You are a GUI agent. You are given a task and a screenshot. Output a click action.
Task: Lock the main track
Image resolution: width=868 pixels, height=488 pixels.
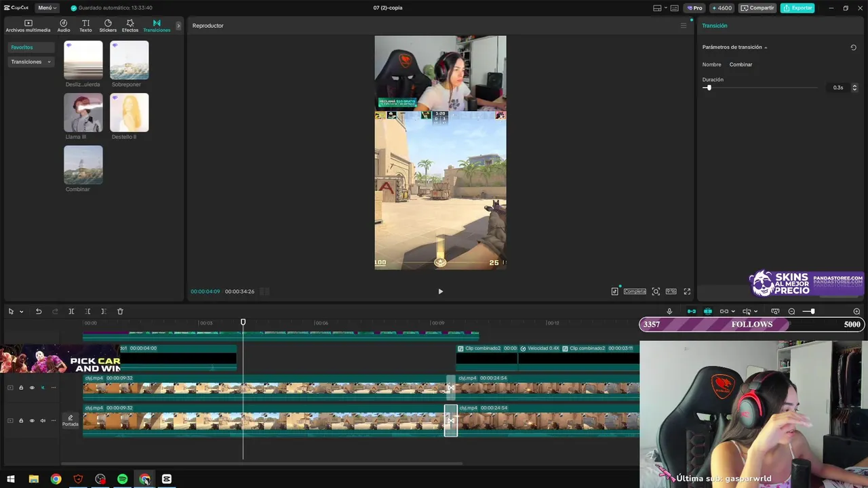[21, 421]
